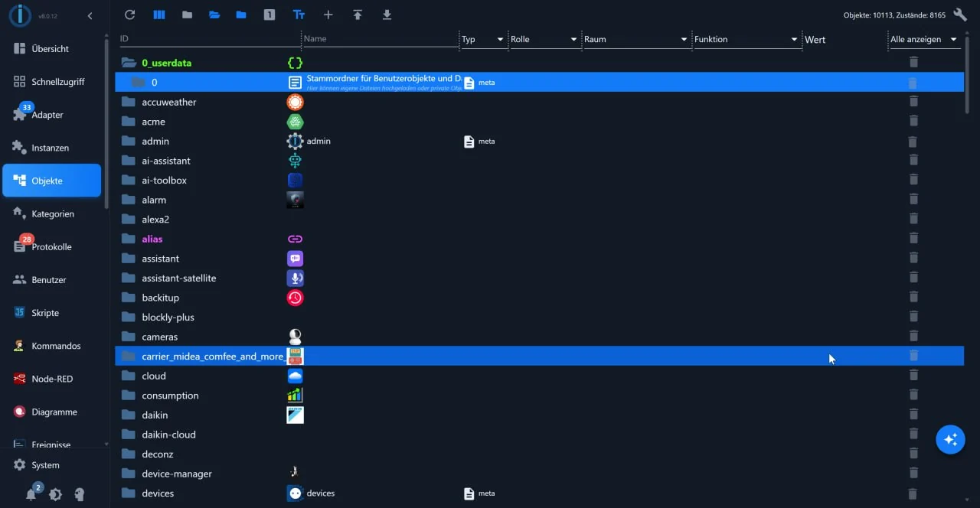Click the open-folder expand icon in toolbar
Viewport: 980px width, 508px height.
point(214,15)
